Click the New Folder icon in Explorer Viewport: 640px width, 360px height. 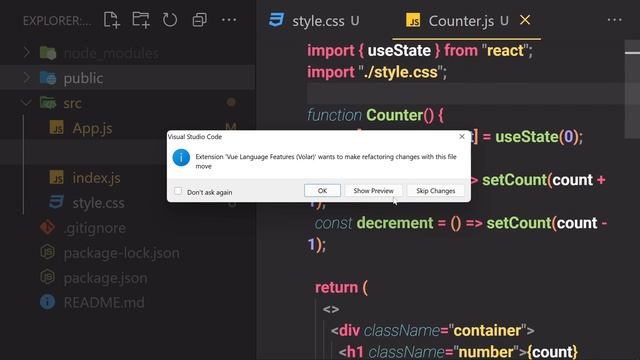141,20
